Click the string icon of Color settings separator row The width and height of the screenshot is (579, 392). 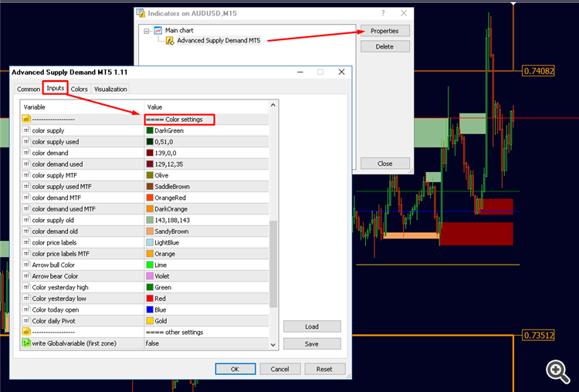[26, 120]
